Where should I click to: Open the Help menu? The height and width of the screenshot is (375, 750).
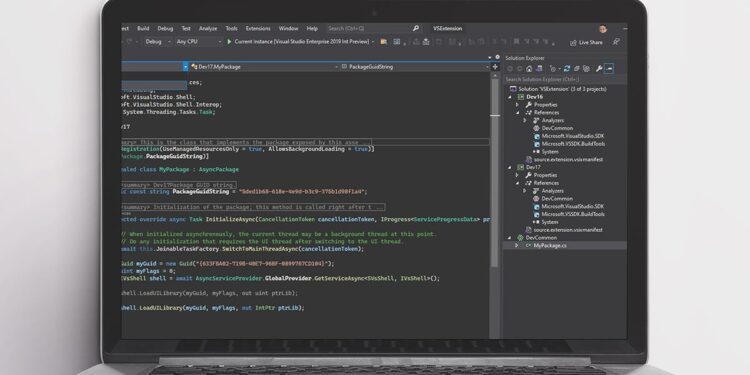312,29
